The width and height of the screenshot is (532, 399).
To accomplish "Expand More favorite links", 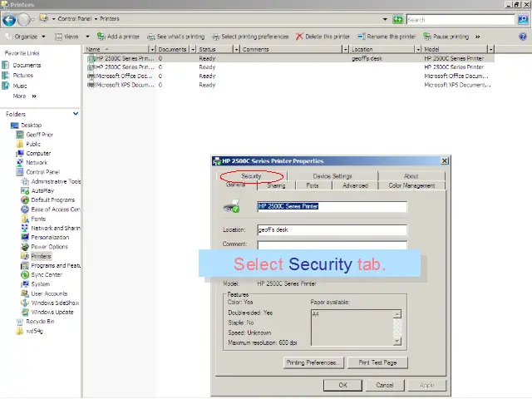I will click(24, 96).
